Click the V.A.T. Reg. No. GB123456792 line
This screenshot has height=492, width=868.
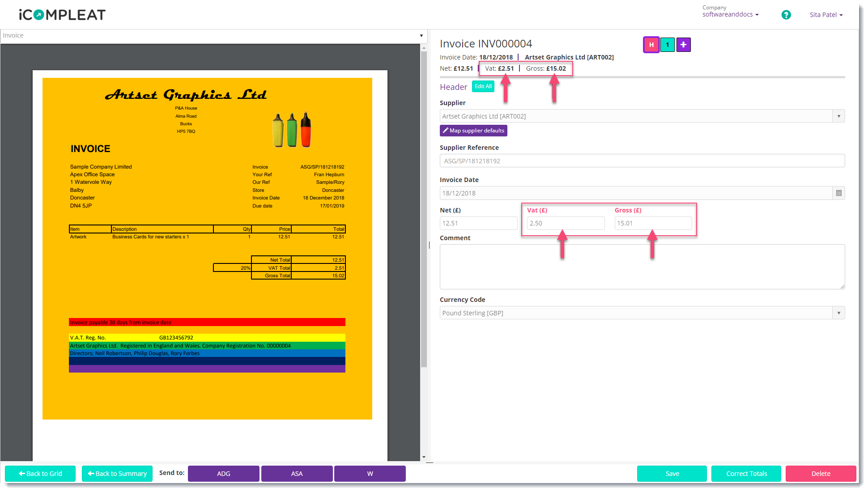pyautogui.click(x=207, y=338)
